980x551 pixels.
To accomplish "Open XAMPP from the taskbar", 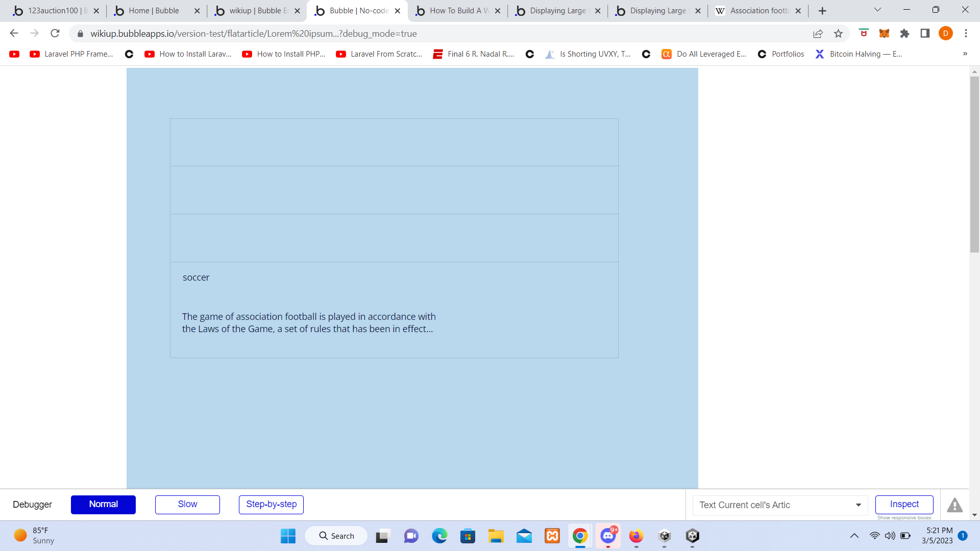I will pyautogui.click(x=552, y=536).
